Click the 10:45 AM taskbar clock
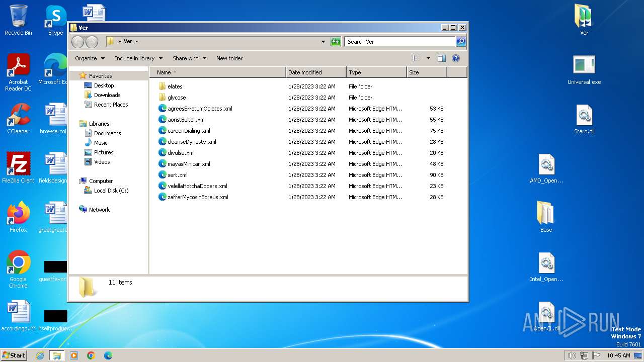Screen dimensions: 644x362 [x=618, y=355]
